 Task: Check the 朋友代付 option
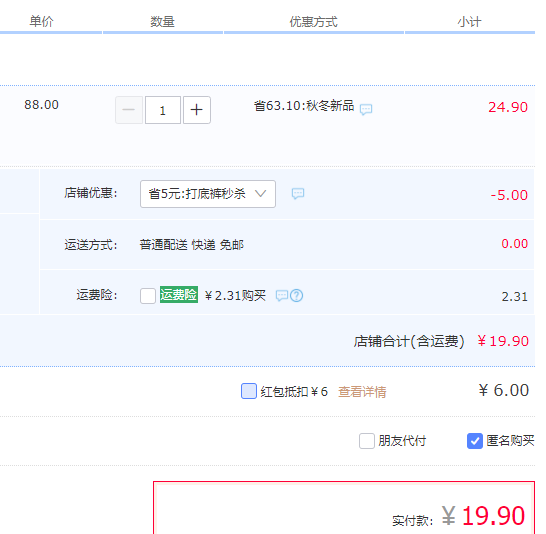367,441
